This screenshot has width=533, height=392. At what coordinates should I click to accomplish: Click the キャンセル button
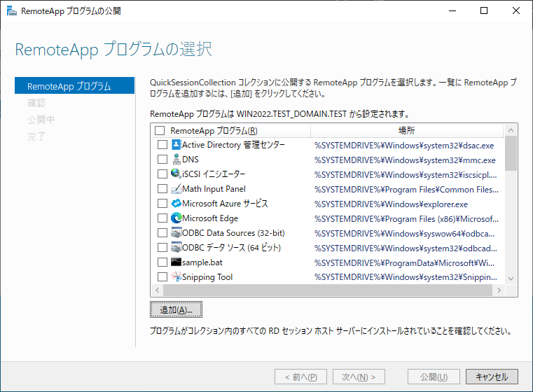click(x=492, y=377)
